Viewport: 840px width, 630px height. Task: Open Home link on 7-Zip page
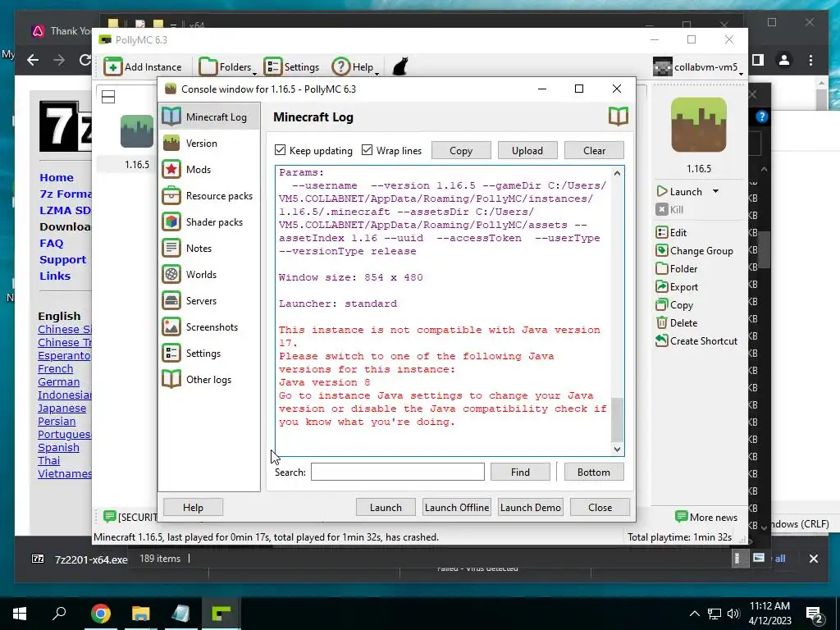click(x=57, y=177)
